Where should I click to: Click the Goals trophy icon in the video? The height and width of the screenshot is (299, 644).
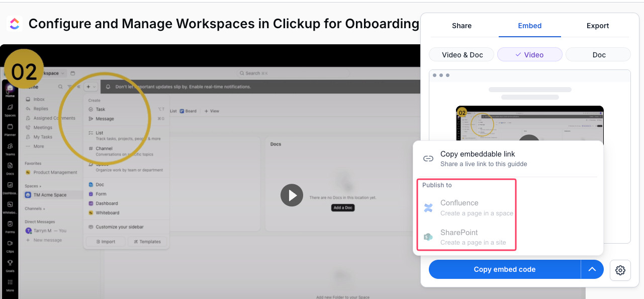(x=10, y=265)
